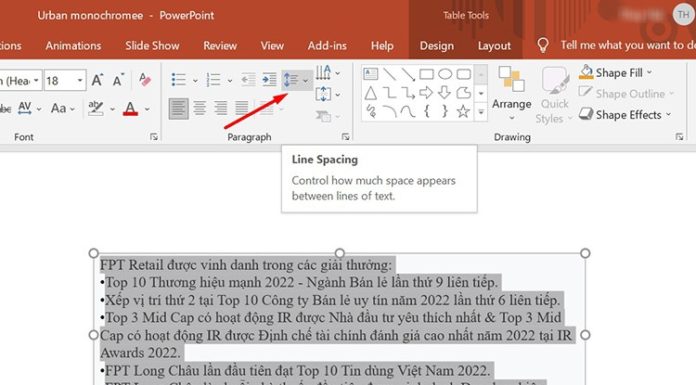The height and width of the screenshot is (385, 696).
Task: Select the 5-point star shape
Action: pyautogui.click(x=463, y=111)
